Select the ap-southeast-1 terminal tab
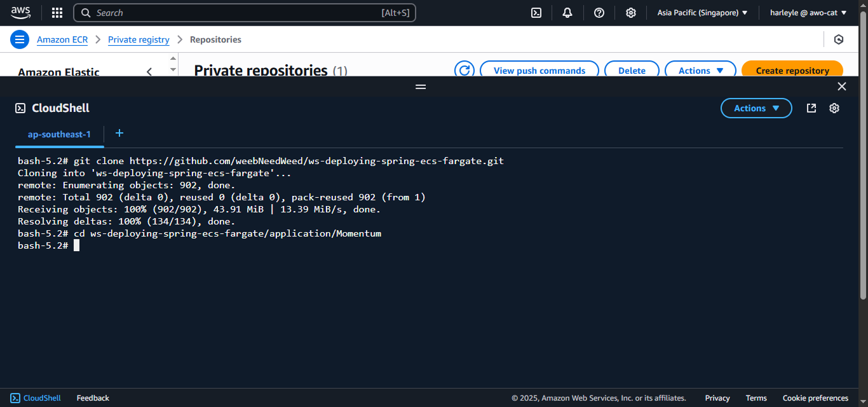This screenshot has height=407, width=868. [x=59, y=134]
